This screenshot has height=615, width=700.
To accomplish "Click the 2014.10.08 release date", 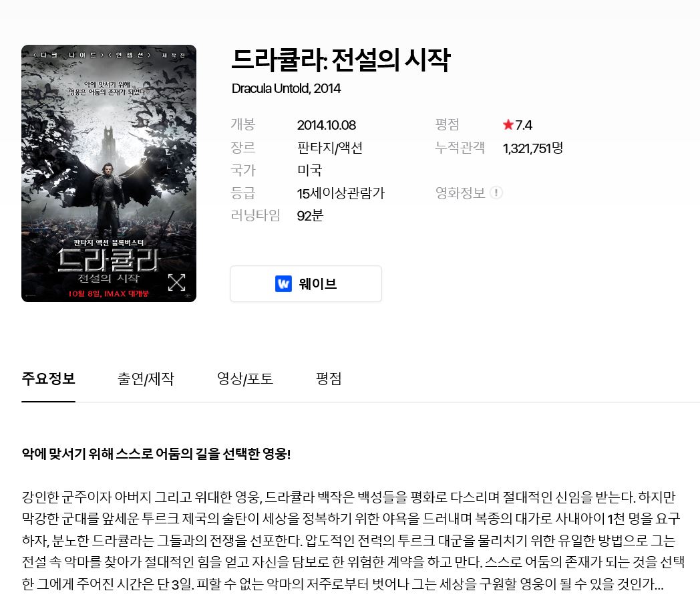I will click(327, 125).
